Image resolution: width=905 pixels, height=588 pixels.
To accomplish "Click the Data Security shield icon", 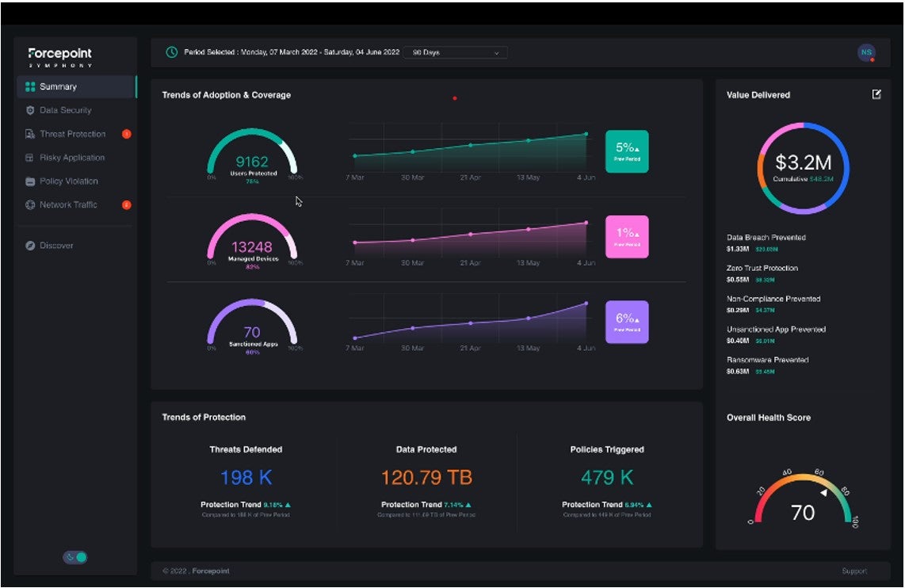I will point(30,110).
